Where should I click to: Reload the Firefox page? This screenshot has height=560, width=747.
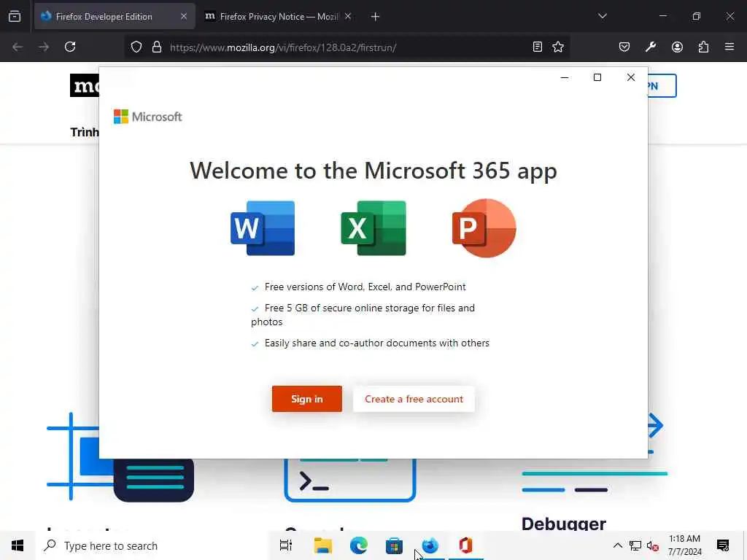70,47
